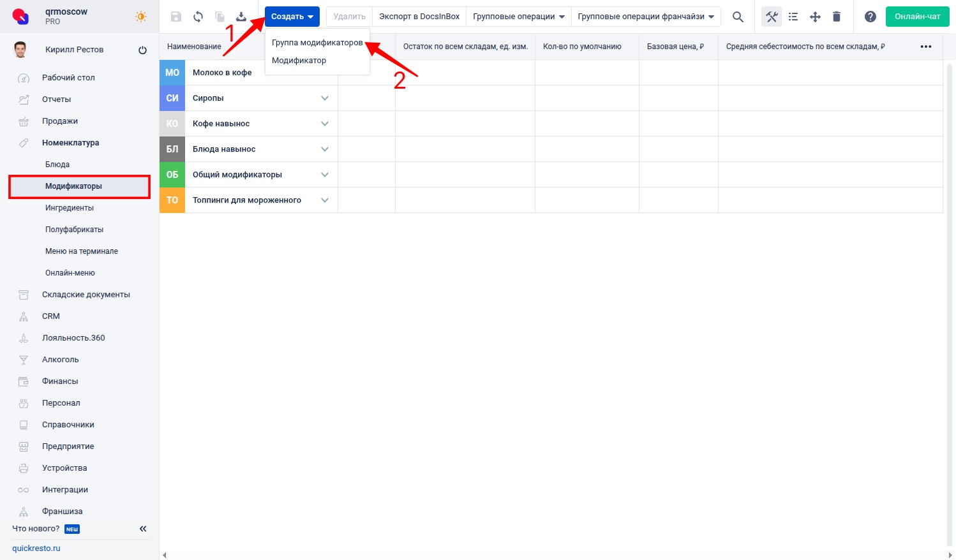
Task: Open Групповые операции франчайзи dropdown
Action: 646,17
